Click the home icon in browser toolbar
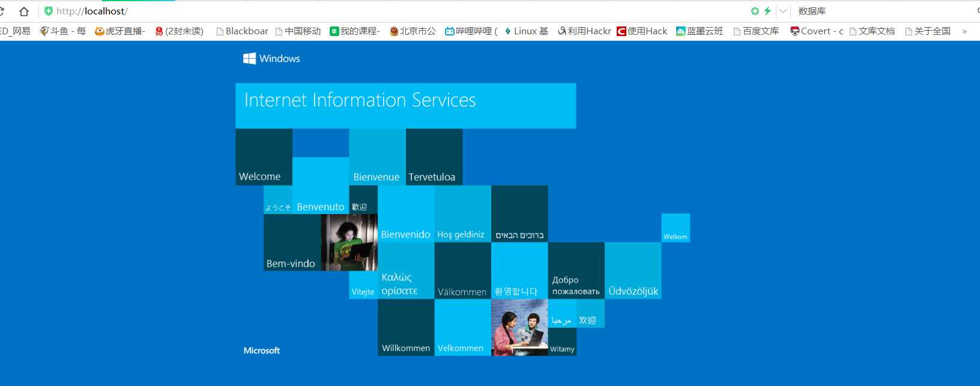The image size is (980, 386). 24,11
